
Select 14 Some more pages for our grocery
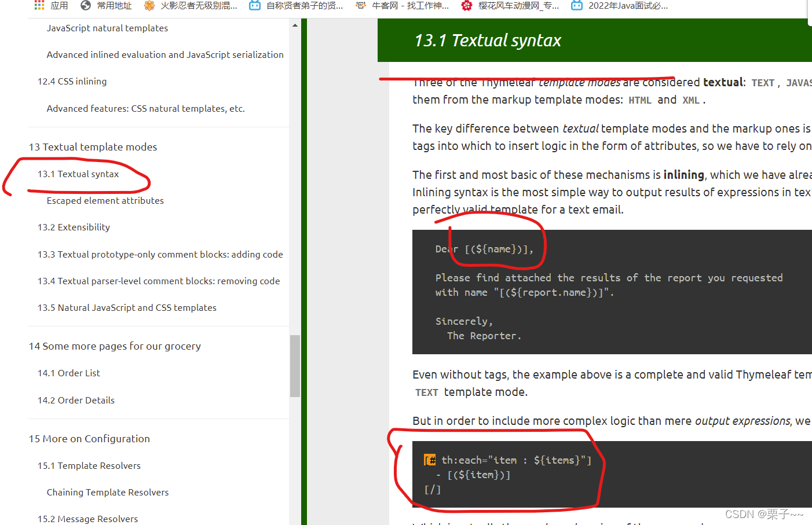click(x=115, y=346)
